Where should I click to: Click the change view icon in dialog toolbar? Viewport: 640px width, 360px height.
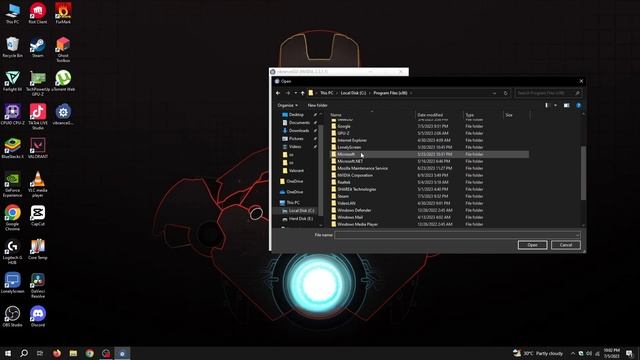click(x=547, y=105)
